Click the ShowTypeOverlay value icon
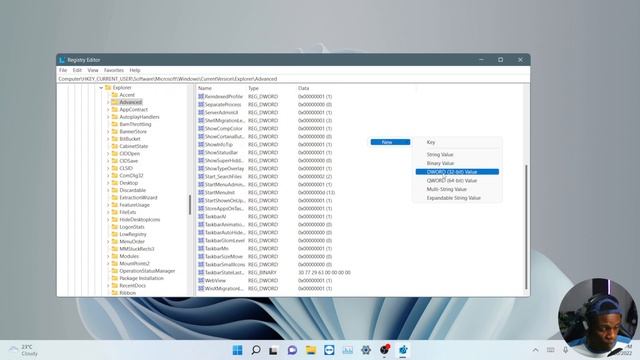640x360 pixels. tap(201, 168)
